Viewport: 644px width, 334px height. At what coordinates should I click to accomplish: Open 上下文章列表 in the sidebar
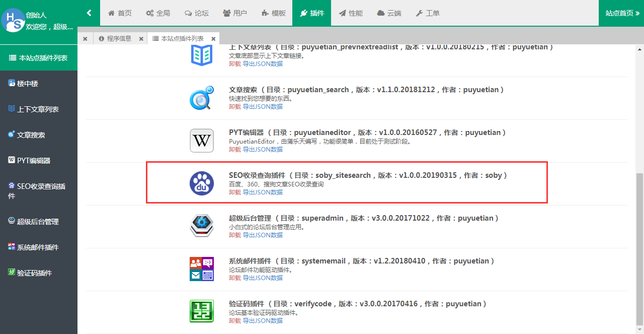(39, 109)
